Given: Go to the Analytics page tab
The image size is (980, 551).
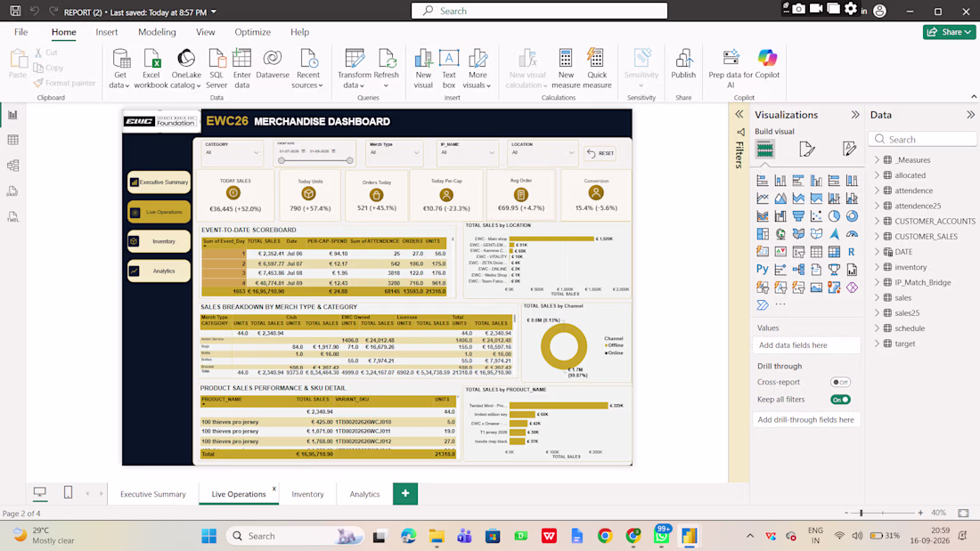Looking at the screenshot, I should click(x=364, y=494).
